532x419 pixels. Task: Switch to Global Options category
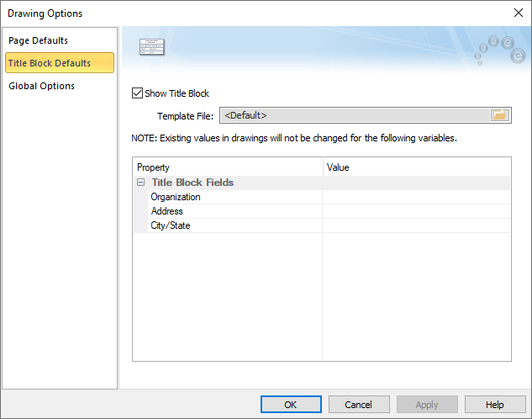[42, 86]
